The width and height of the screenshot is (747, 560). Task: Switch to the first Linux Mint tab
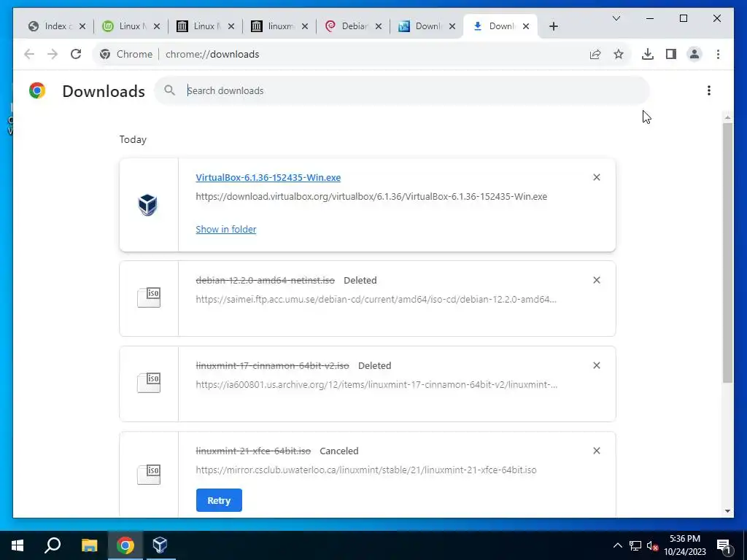click(x=132, y=26)
